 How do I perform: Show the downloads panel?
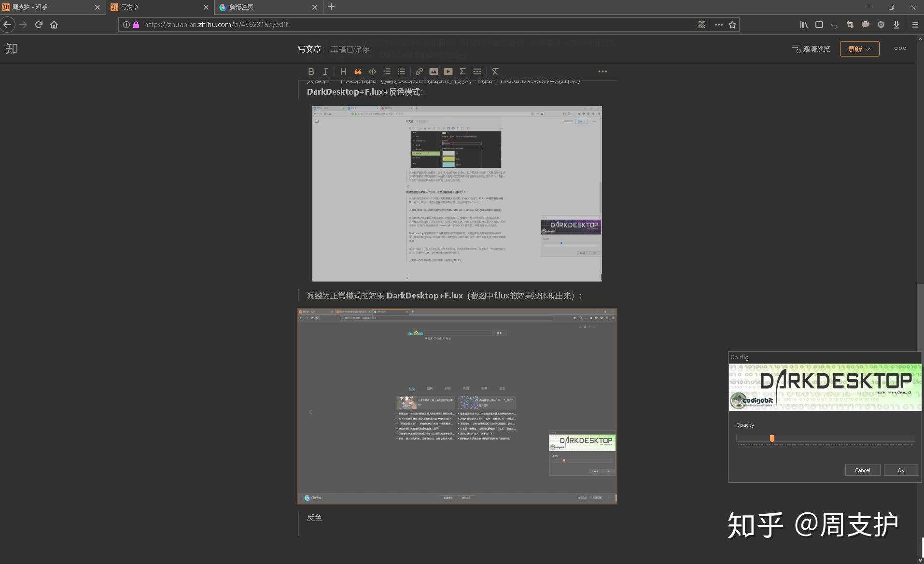(x=896, y=25)
